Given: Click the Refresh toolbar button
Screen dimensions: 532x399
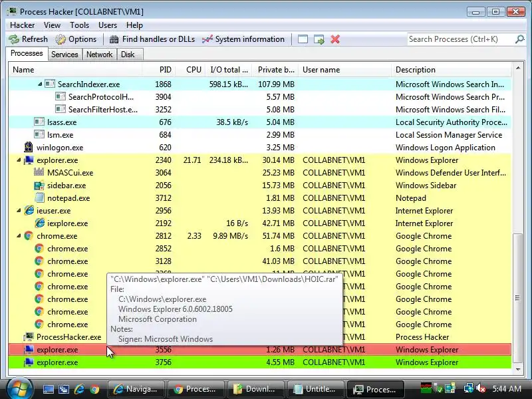Looking at the screenshot, I should 29,39.
